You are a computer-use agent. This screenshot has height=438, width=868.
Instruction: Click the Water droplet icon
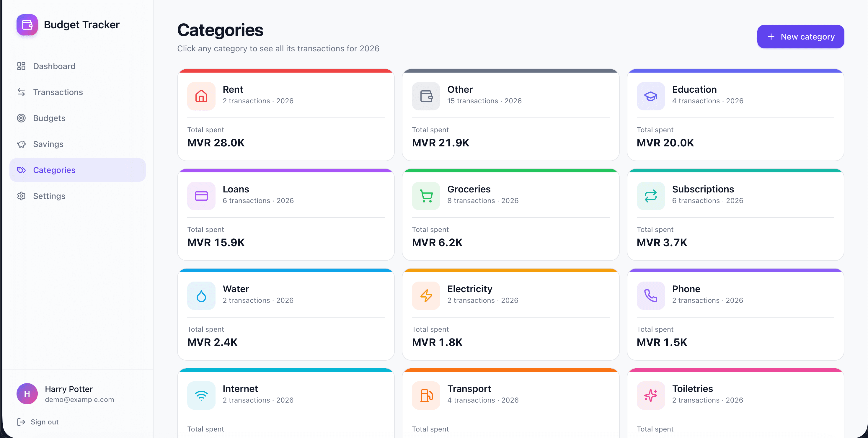(x=201, y=295)
